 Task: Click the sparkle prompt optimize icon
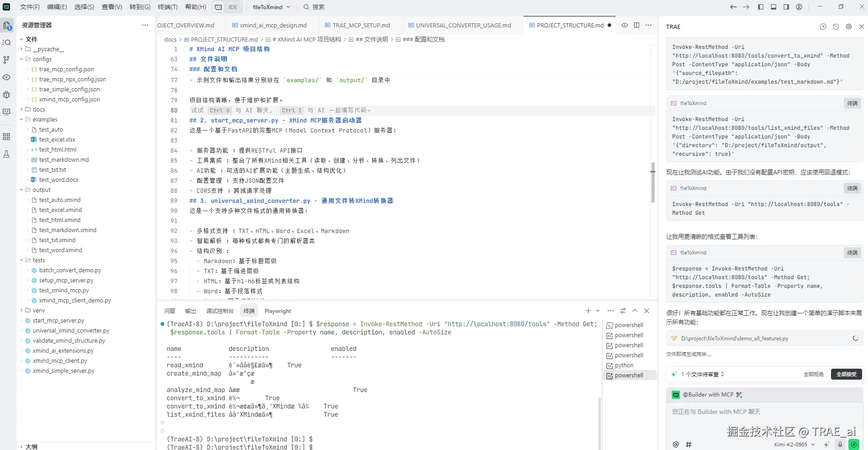coord(826,444)
